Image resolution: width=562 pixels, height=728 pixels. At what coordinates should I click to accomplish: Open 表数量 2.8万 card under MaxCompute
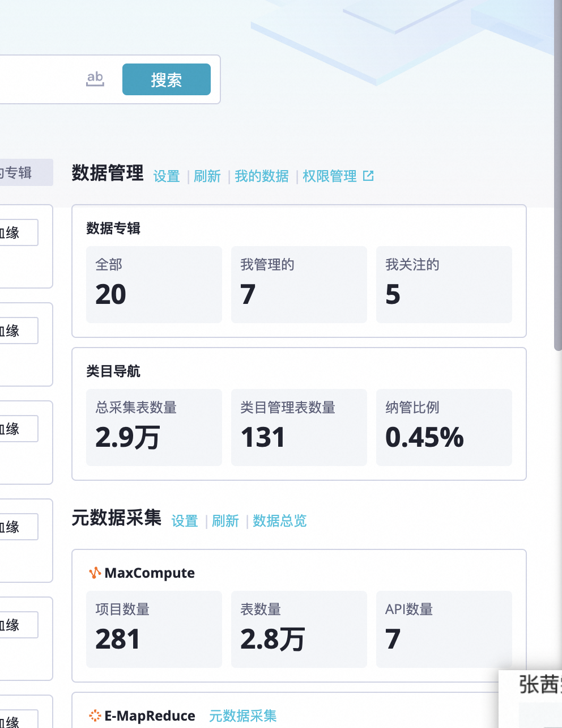[299, 629]
